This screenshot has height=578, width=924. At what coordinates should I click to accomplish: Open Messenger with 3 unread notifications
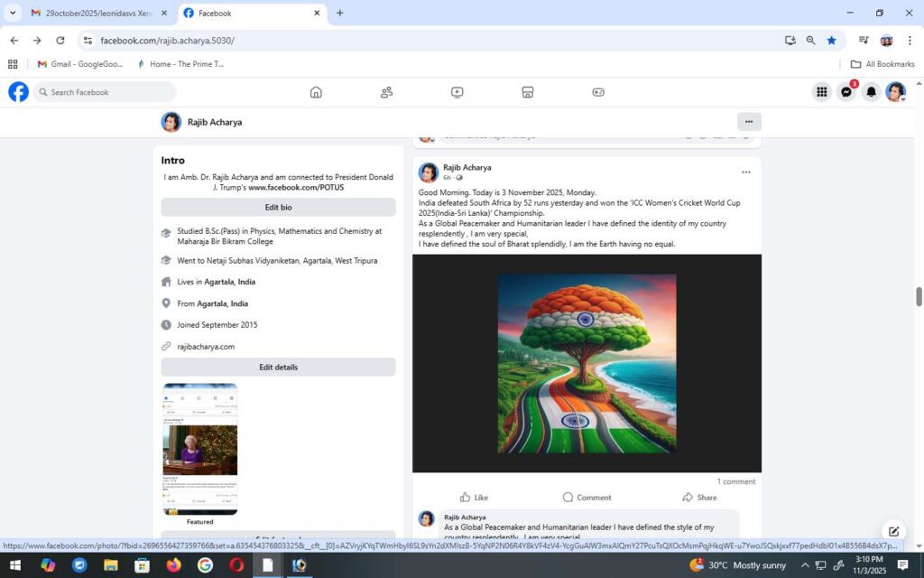846,92
